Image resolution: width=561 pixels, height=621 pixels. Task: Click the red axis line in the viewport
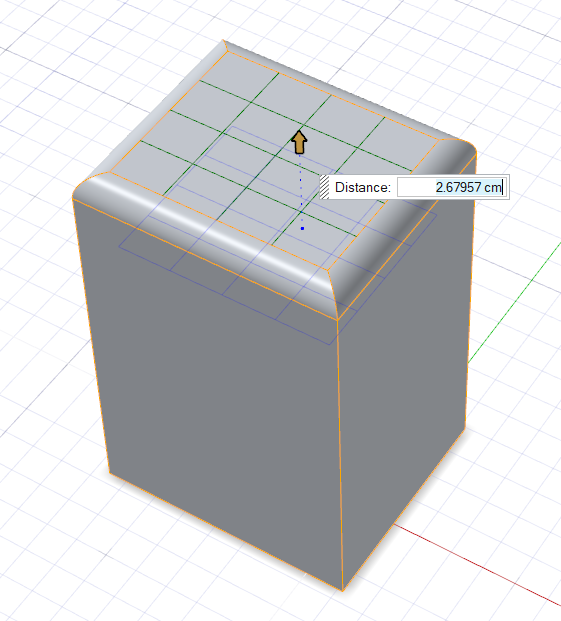point(477,562)
